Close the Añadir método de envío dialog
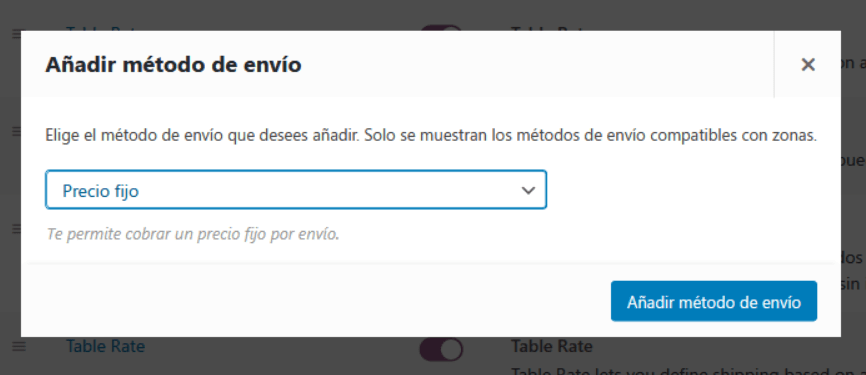The height and width of the screenshot is (375, 866). point(807,65)
